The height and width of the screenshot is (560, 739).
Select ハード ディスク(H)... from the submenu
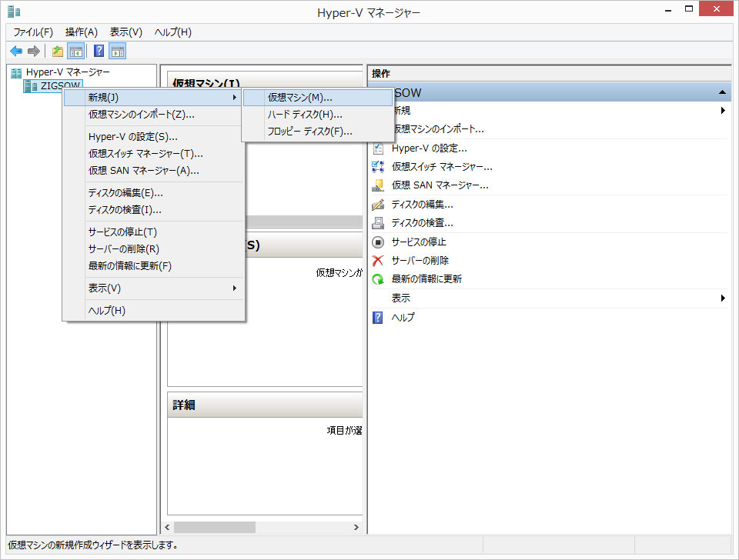(x=318, y=115)
